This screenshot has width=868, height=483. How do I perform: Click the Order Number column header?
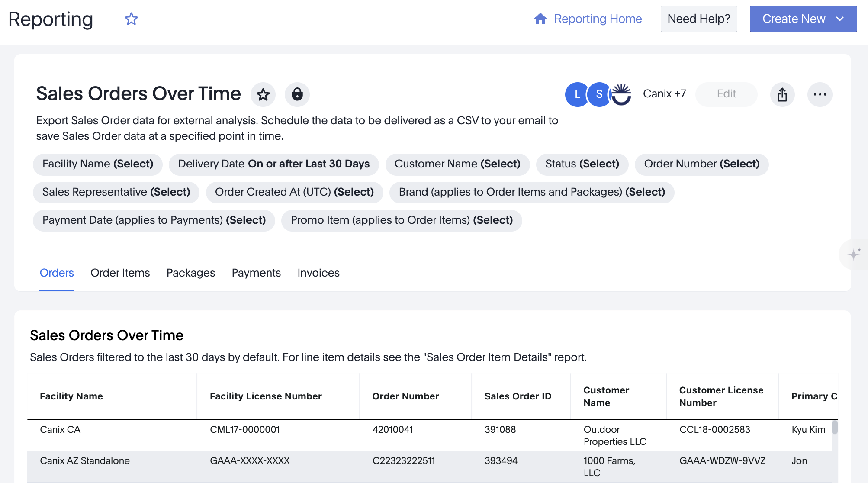click(405, 396)
